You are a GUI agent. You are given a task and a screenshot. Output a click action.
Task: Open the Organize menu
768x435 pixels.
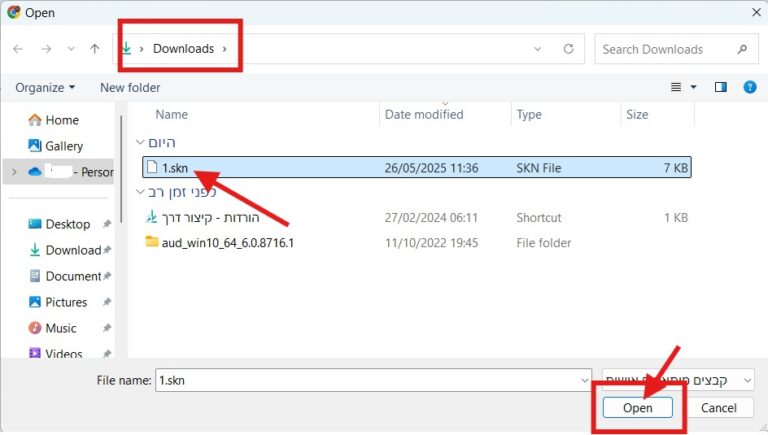coord(45,88)
